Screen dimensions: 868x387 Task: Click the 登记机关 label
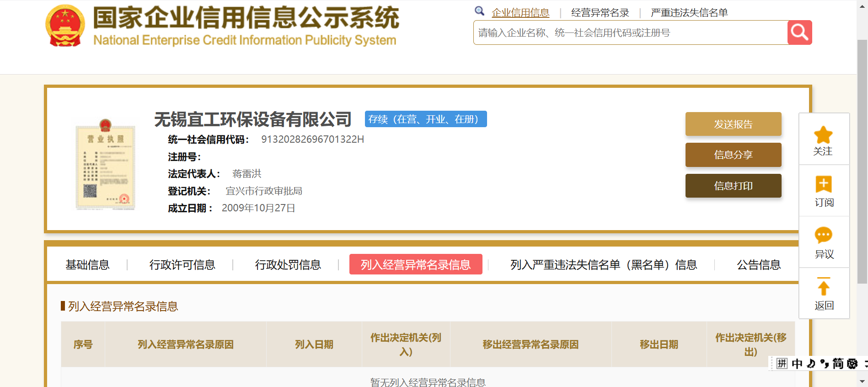tap(189, 191)
